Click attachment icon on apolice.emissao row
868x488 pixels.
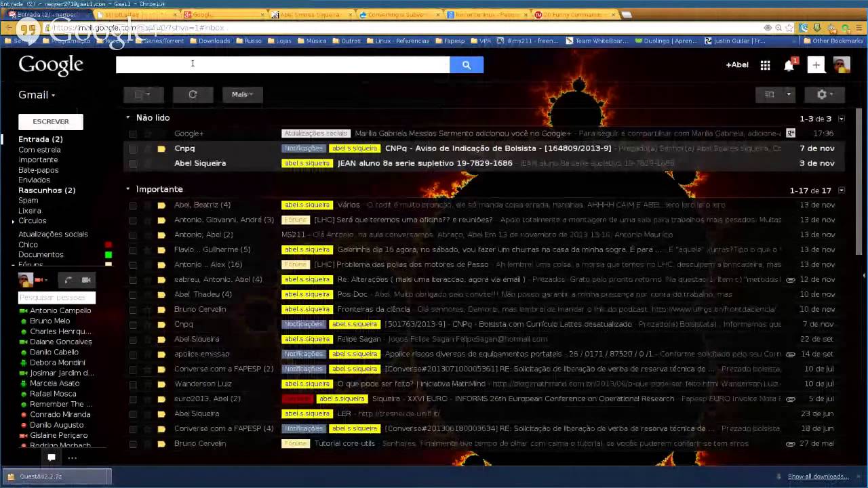(790, 354)
